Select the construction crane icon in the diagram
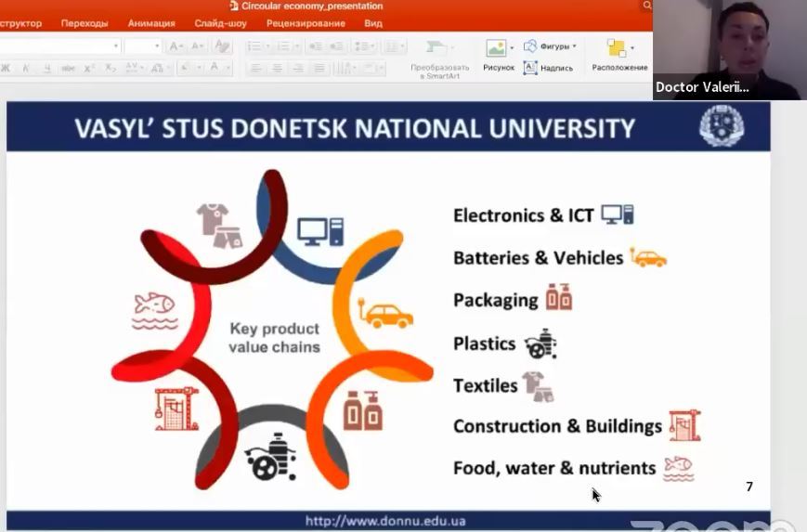 (176, 409)
